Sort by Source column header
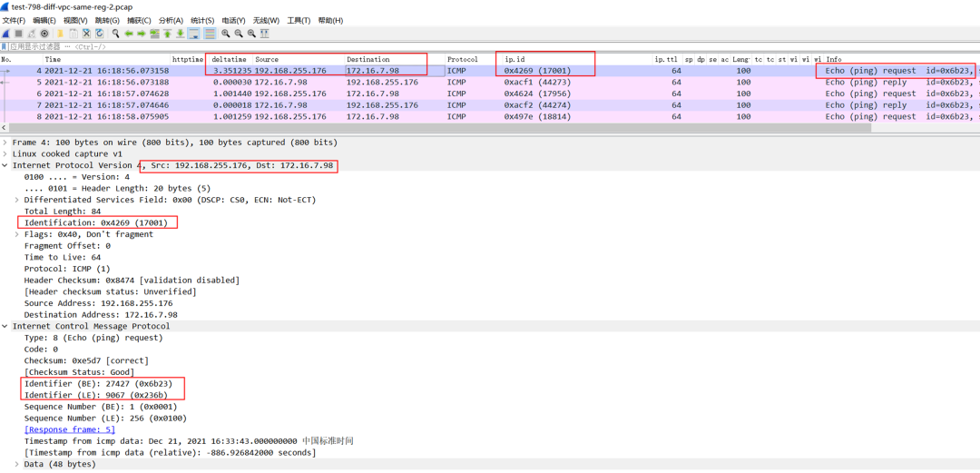Screen dimensions: 980x473 [299, 59]
